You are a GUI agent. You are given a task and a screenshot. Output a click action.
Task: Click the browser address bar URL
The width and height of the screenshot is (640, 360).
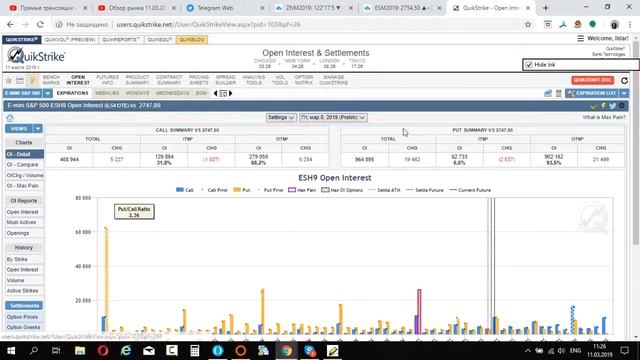pos(208,24)
